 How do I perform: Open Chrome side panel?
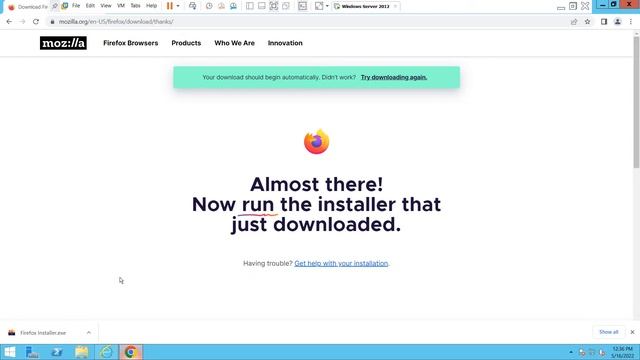(x=604, y=22)
